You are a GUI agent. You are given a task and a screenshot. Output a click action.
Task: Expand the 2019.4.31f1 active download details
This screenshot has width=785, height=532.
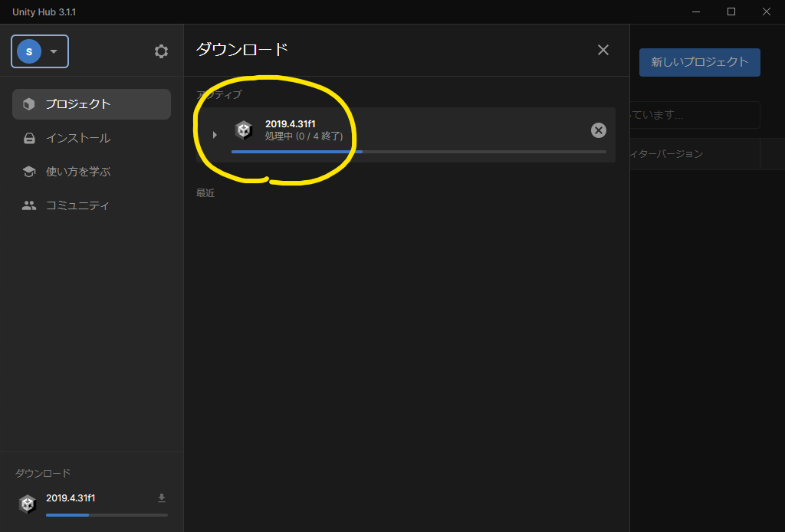pyautogui.click(x=215, y=135)
